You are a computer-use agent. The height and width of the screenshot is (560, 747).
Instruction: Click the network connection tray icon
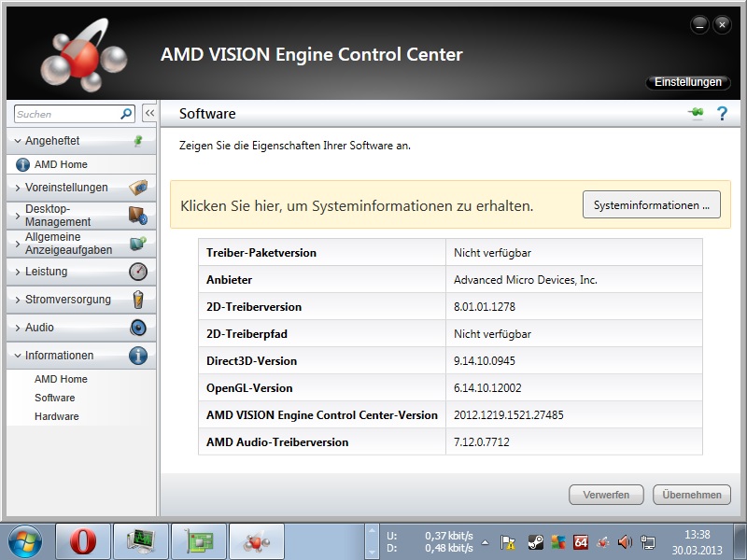coord(648,542)
